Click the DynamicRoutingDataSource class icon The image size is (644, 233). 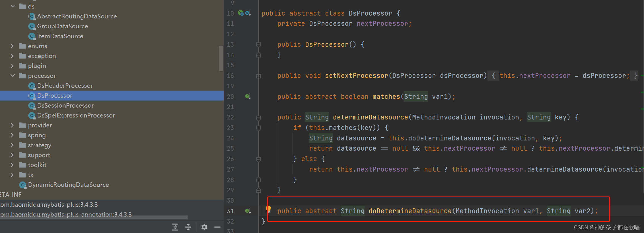point(23,185)
